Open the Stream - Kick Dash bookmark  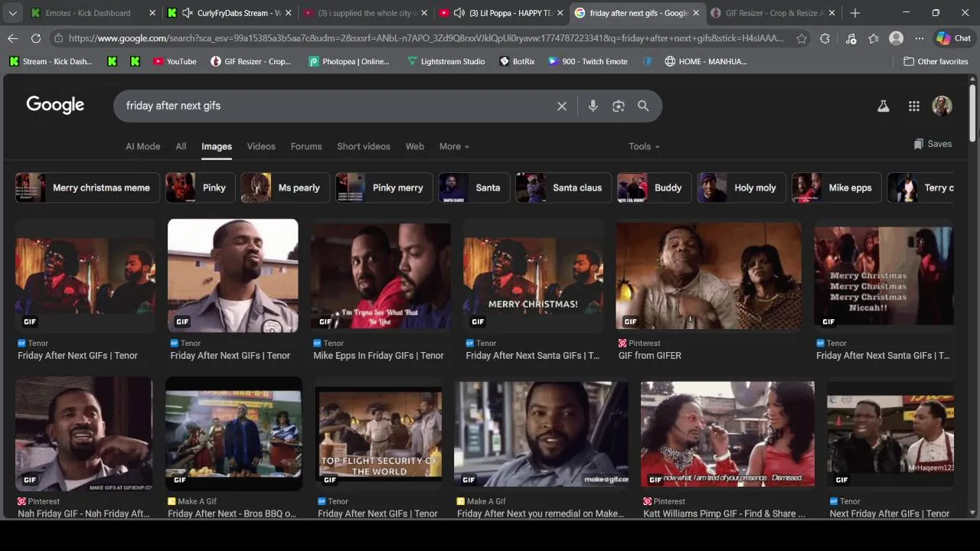[x=51, y=61]
